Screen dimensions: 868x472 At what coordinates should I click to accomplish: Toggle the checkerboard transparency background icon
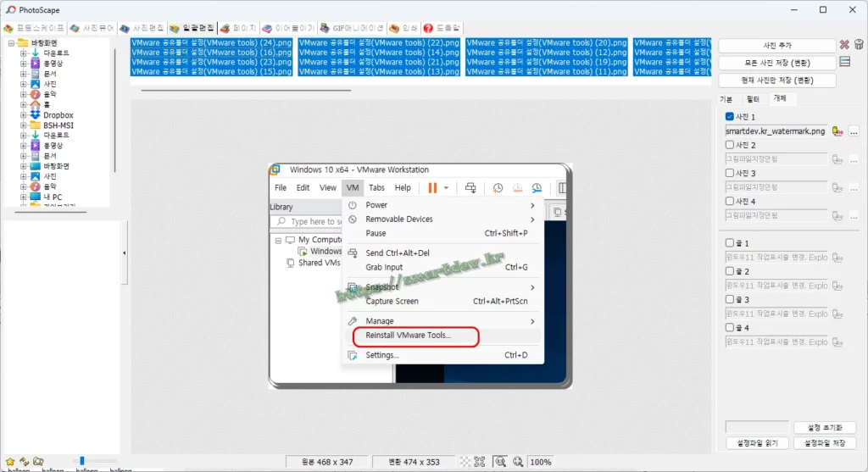click(465, 462)
